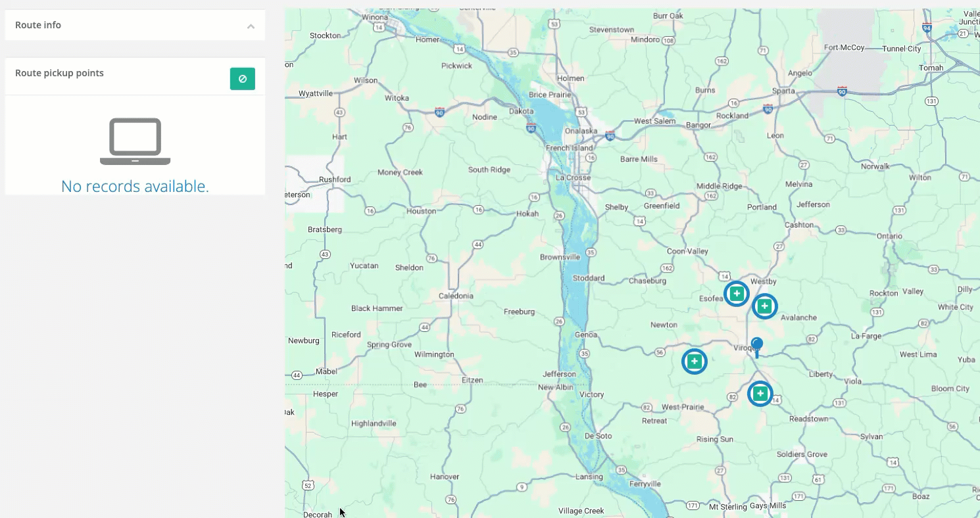Click the West Prairie map label
Image resolution: width=980 pixels, height=518 pixels.
pyautogui.click(x=683, y=407)
